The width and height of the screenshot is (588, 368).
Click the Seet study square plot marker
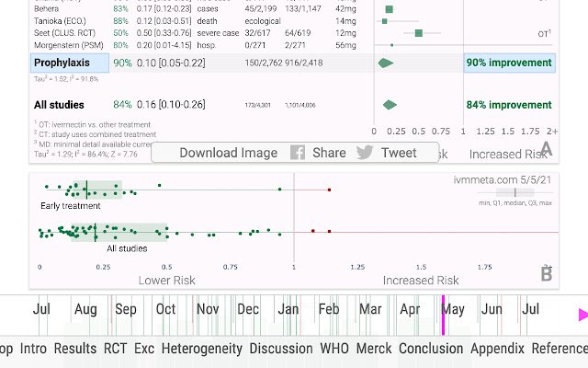[419, 33]
